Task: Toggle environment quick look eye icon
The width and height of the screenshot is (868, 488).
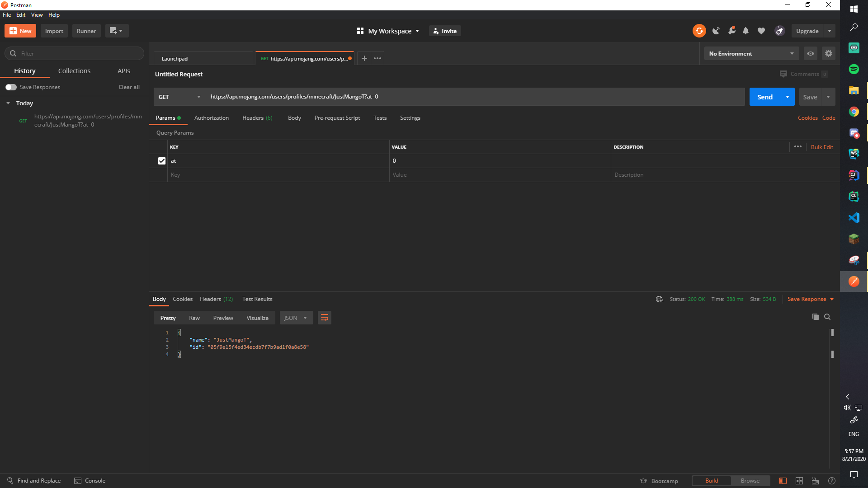Action: pos(811,53)
